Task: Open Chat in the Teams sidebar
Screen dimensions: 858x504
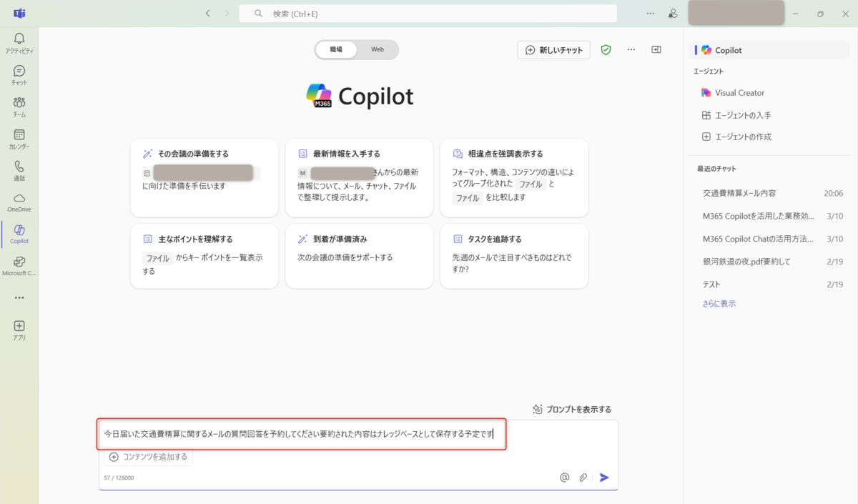Action: tap(19, 75)
